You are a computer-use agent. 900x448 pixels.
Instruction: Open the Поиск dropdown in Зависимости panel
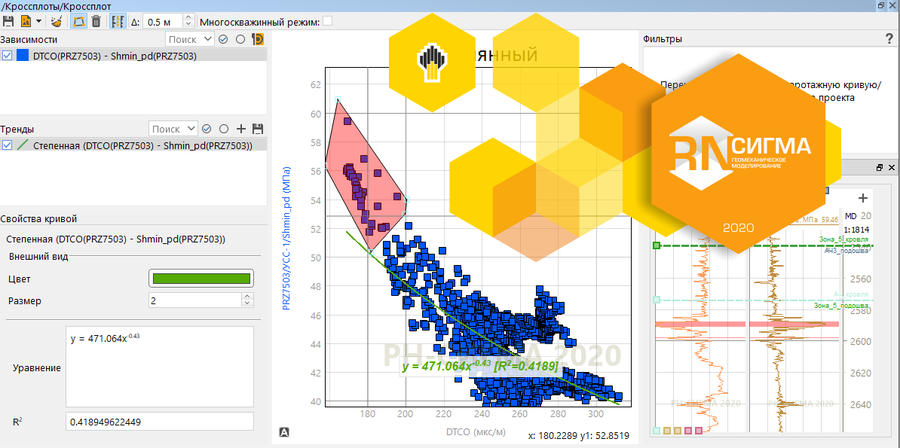coord(189,39)
